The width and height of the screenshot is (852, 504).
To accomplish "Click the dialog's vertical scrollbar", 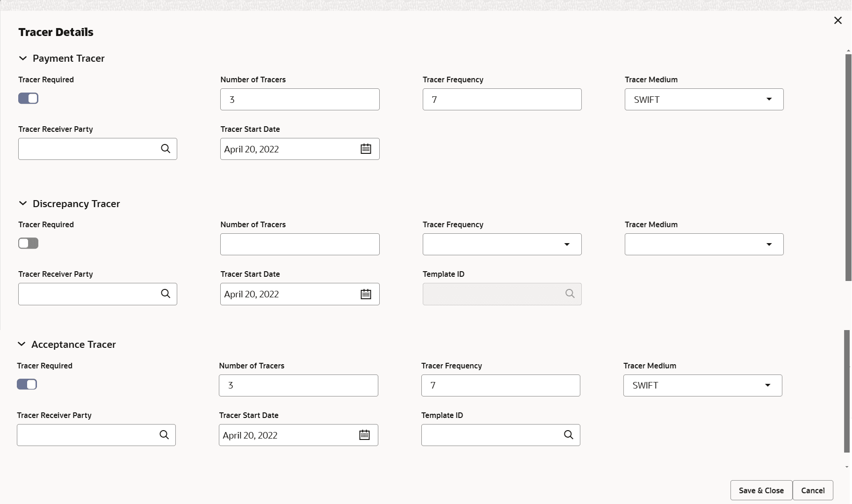I will 848,168.
